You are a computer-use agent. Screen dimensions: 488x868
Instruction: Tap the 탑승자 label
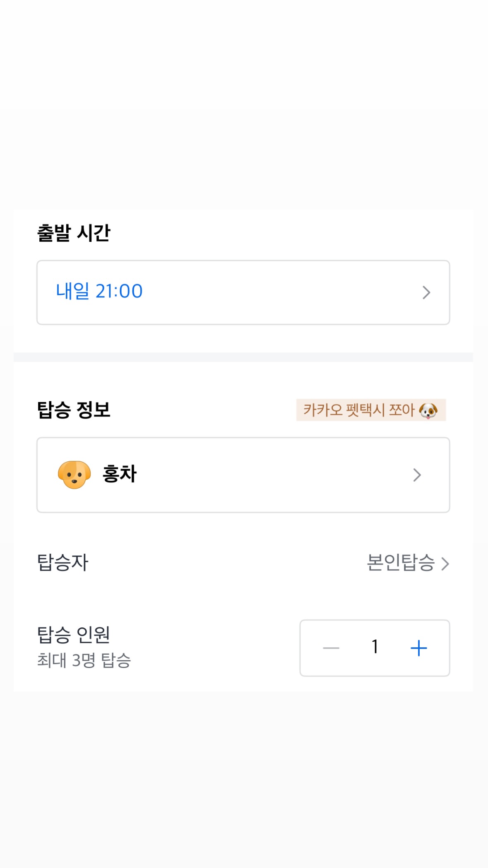click(63, 562)
